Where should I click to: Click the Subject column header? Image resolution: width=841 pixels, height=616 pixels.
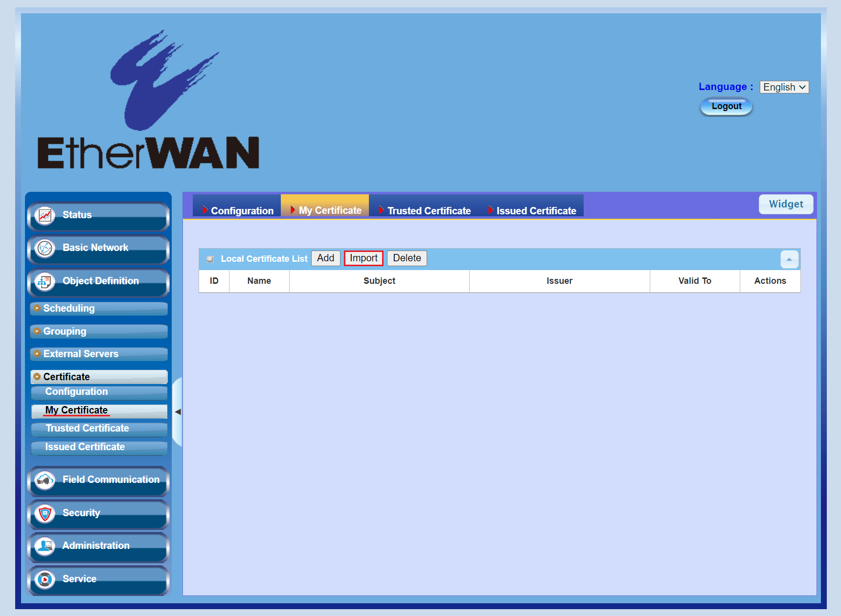[380, 281]
